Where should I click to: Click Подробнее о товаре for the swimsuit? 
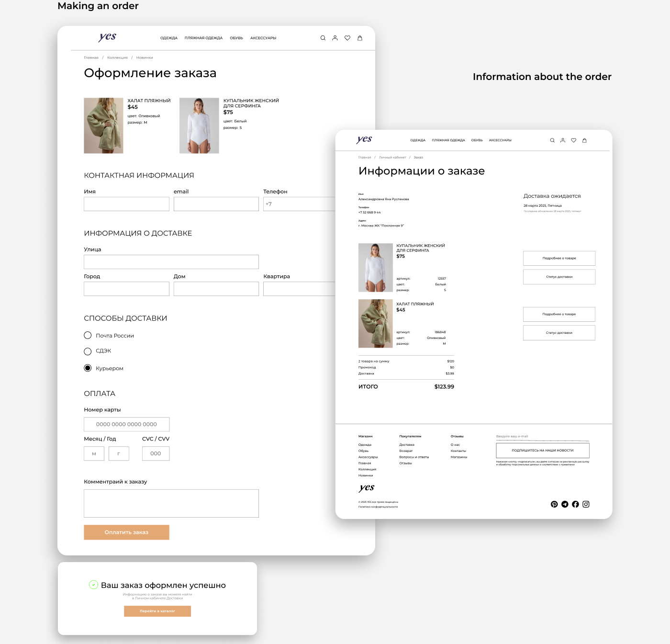[559, 258]
